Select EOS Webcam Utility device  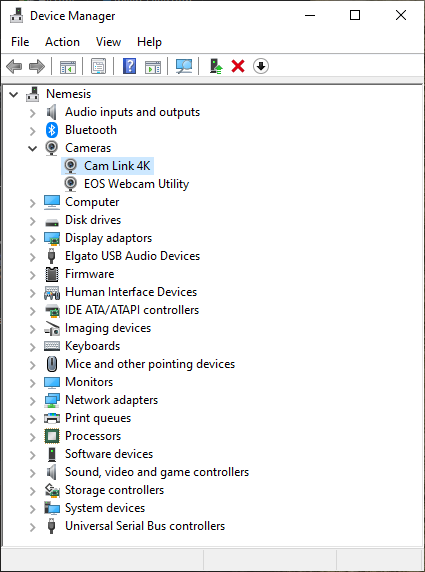[136, 184]
